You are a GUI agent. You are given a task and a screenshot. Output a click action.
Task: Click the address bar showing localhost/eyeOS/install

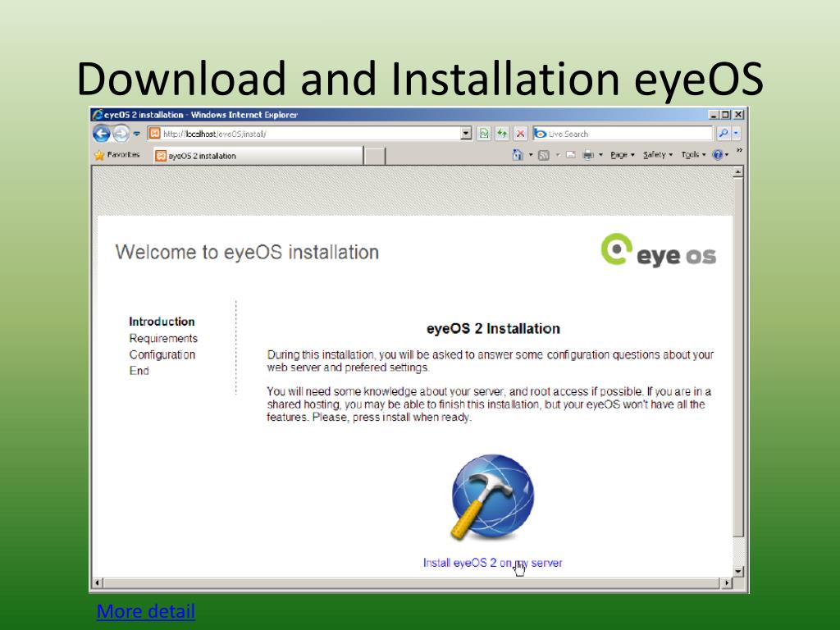304,134
